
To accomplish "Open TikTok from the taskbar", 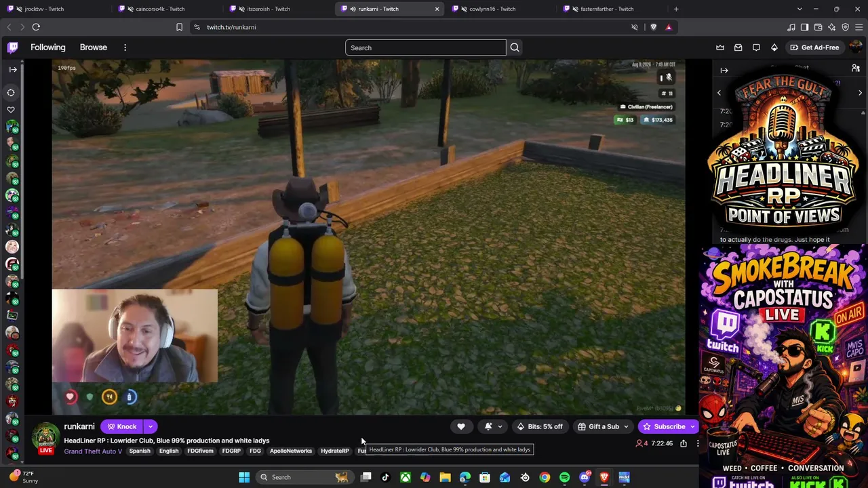I will [385, 477].
